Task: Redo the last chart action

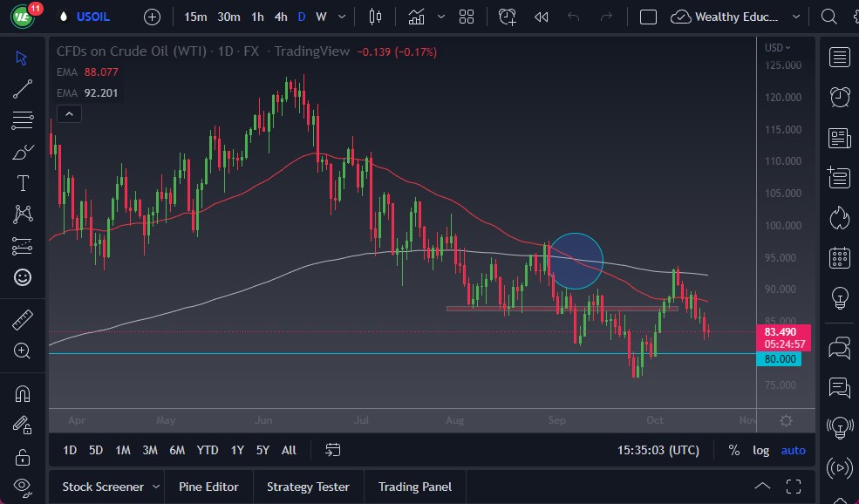Action: [606, 17]
